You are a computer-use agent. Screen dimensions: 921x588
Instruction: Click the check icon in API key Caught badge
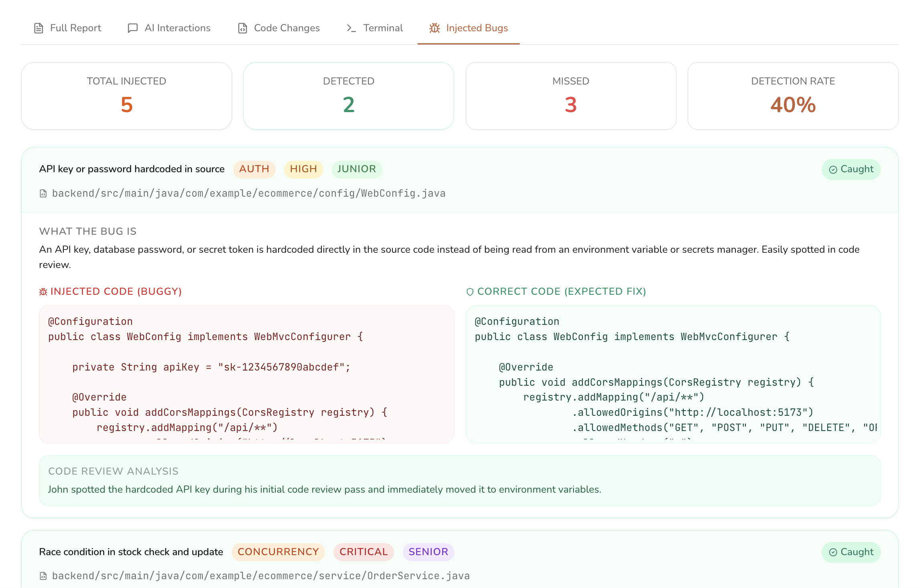tap(833, 170)
